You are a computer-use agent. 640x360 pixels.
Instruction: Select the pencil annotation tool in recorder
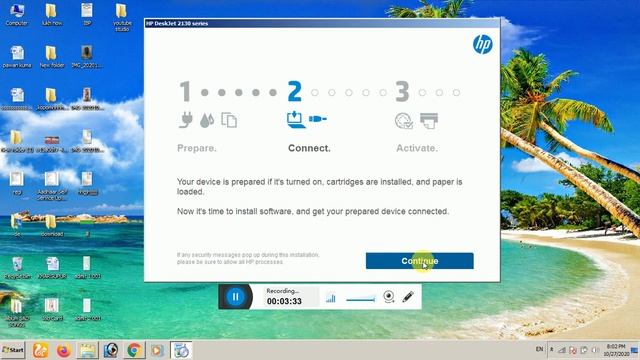pyautogui.click(x=408, y=297)
